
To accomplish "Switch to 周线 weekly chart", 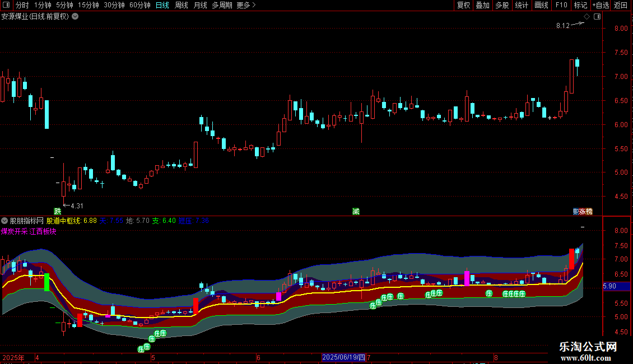I will (181, 5).
